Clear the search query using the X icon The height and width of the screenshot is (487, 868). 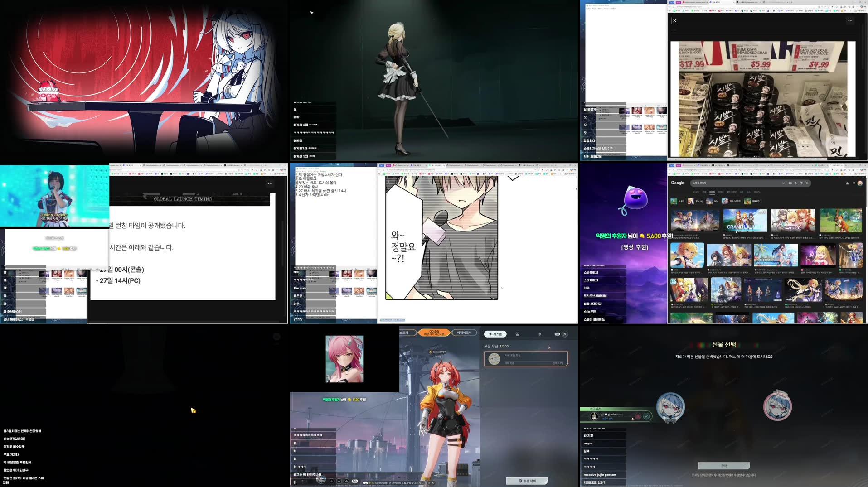pyautogui.click(x=783, y=183)
